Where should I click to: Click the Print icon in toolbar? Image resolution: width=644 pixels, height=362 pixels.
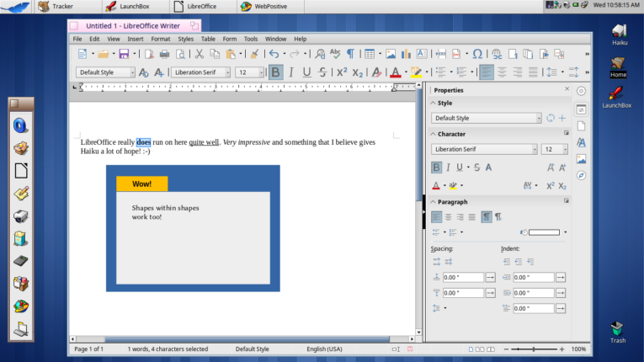coord(164,54)
